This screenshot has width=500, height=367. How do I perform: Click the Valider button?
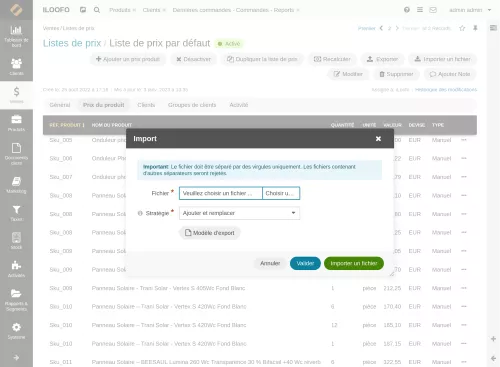coord(305,263)
